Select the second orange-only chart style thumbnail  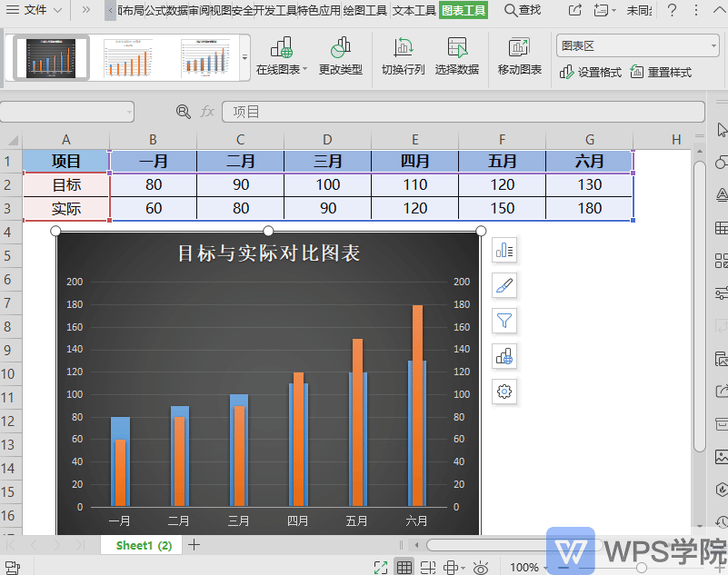127,57
